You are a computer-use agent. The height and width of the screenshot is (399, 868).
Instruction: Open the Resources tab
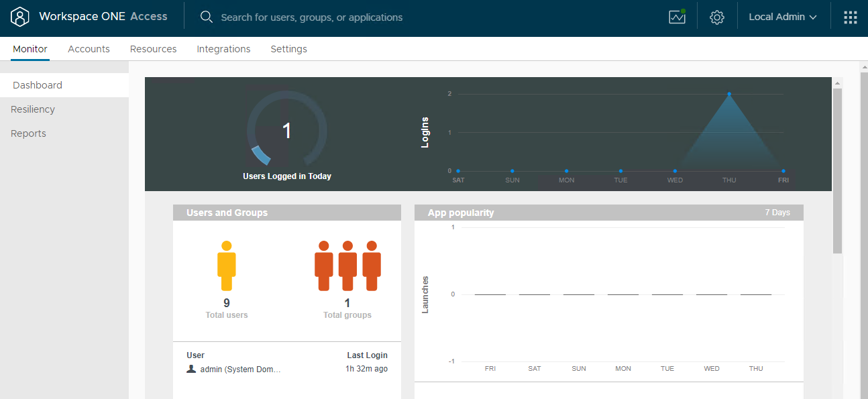pyautogui.click(x=153, y=49)
